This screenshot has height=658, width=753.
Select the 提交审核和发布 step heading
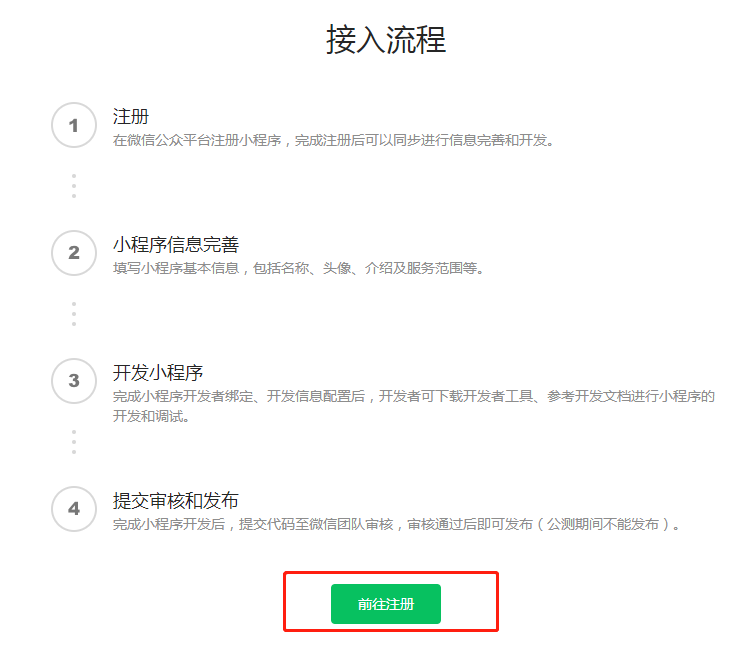coord(175,500)
